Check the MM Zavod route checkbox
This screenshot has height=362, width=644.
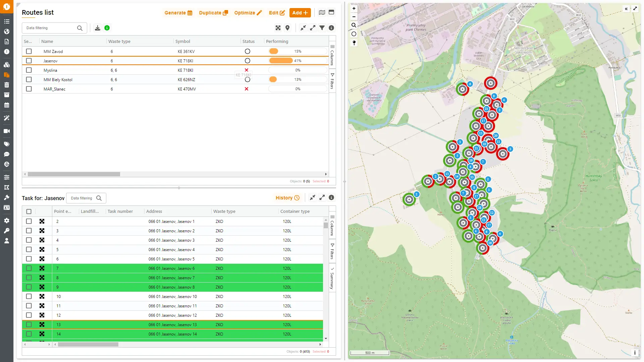pos(29,51)
